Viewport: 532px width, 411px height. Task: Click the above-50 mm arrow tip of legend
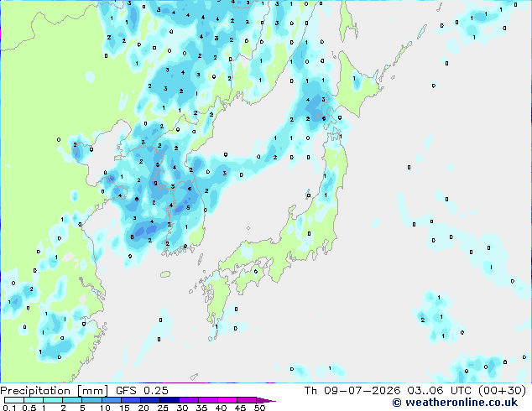pos(266,400)
